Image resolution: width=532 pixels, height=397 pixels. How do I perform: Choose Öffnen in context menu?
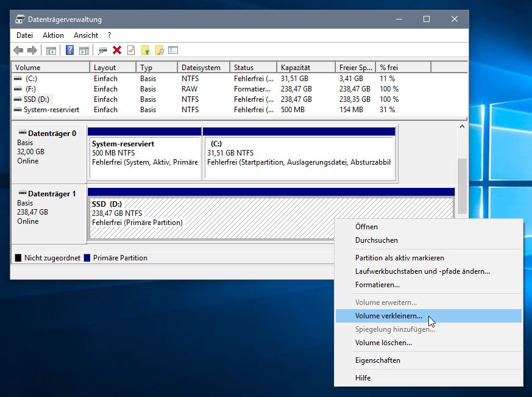(428, 226)
